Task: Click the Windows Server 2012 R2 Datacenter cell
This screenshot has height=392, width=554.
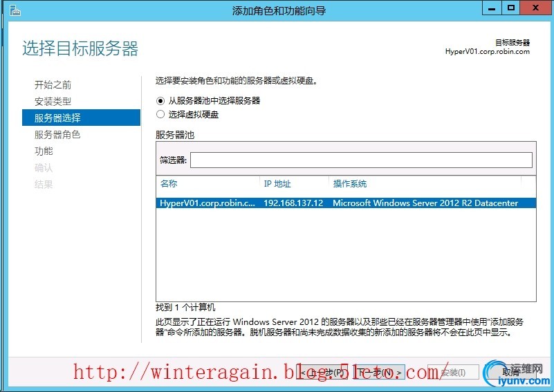Action: coord(425,203)
